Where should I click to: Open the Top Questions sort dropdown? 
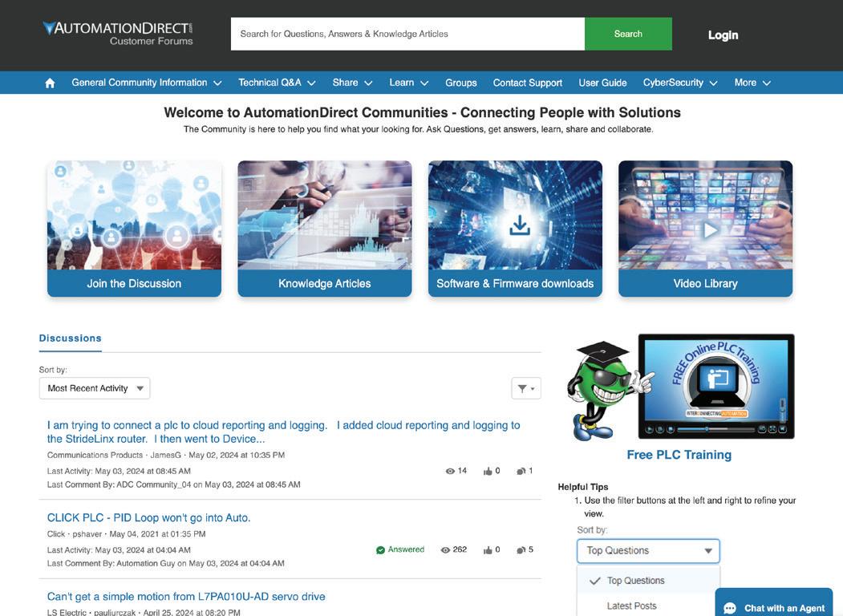648,550
